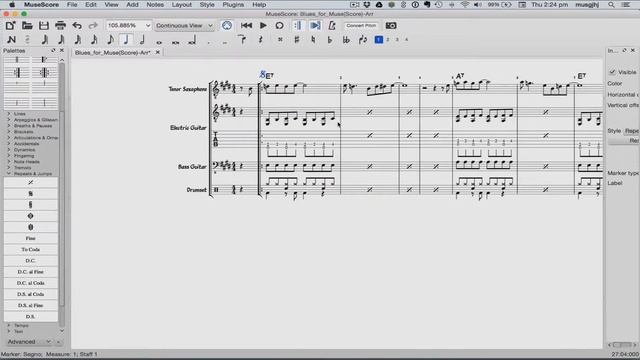Click the D.S. al Fine palette item
The width and height of the screenshot is (640, 360).
(31, 305)
